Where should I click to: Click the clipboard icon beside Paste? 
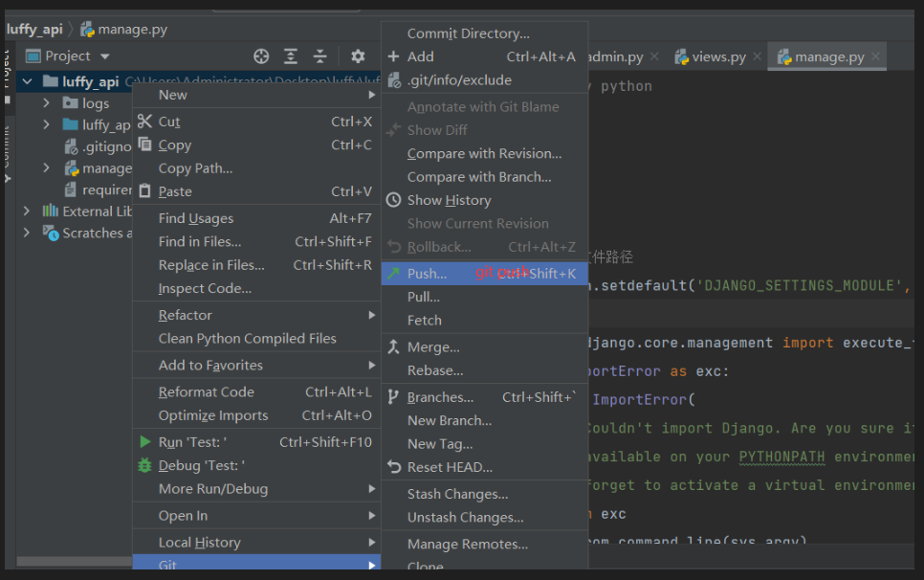click(x=145, y=191)
